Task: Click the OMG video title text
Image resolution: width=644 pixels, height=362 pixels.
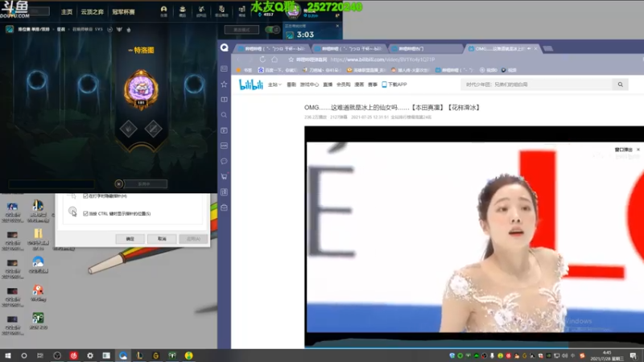Action: pyautogui.click(x=392, y=108)
